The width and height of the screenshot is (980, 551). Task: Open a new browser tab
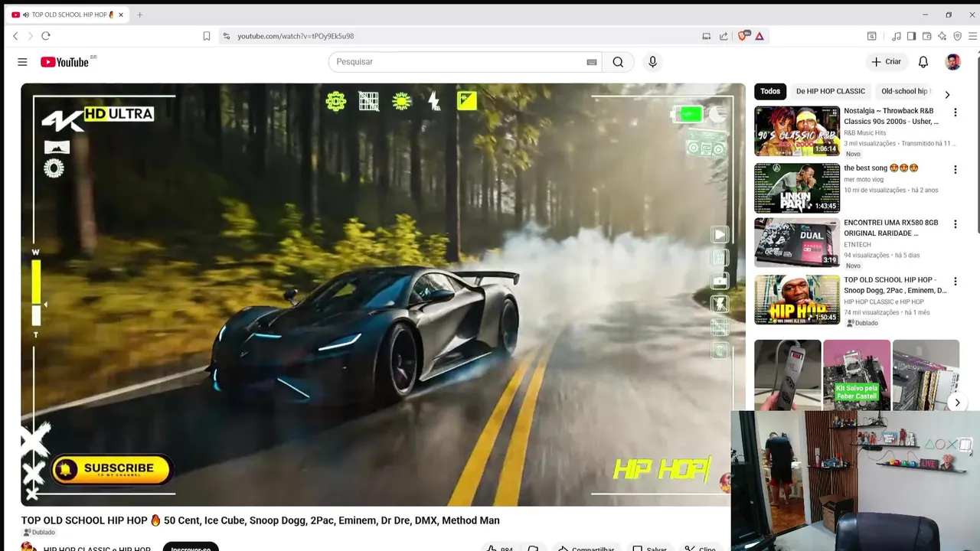pyautogui.click(x=139, y=15)
